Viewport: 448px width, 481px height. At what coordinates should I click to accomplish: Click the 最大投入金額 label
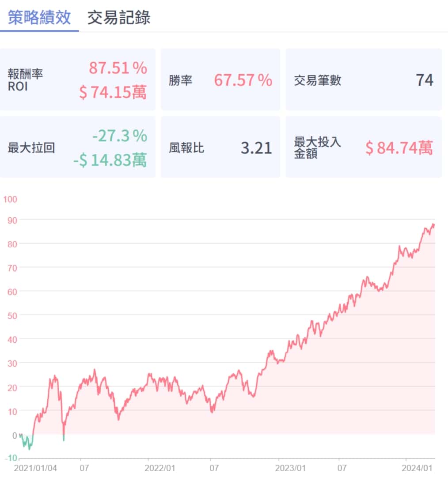tap(318, 148)
